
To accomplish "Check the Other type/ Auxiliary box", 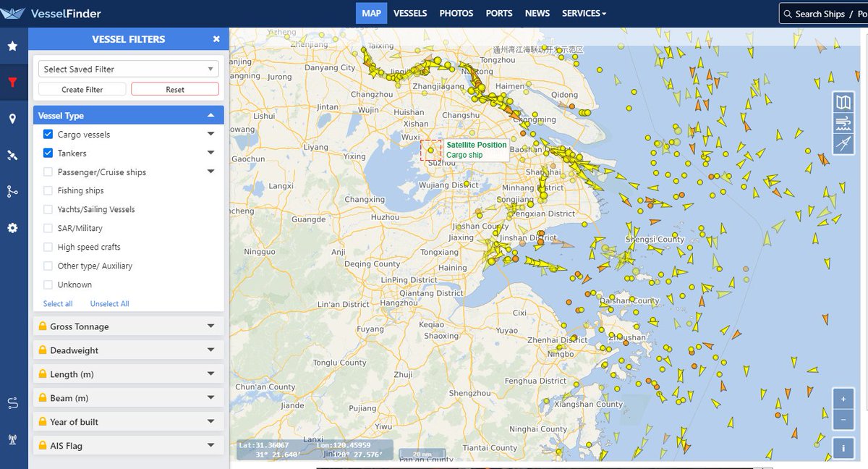I will click(48, 266).
